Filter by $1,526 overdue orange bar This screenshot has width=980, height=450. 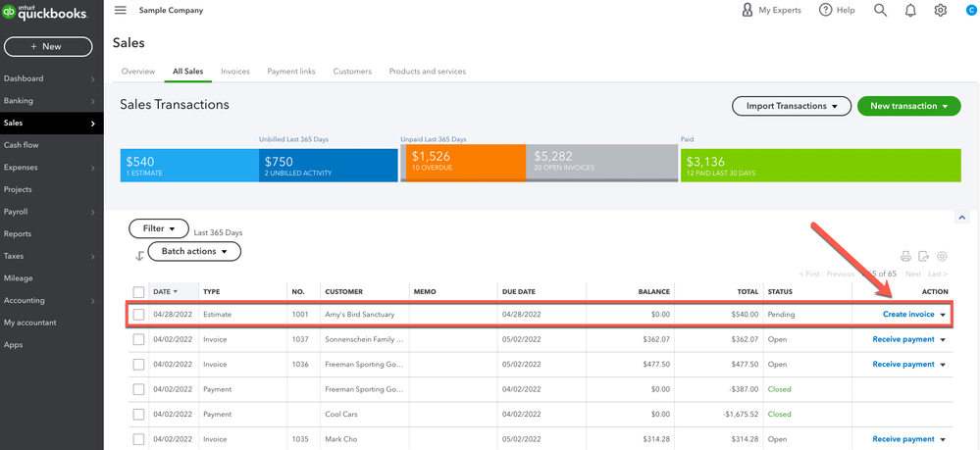pyautogui.click(x=466, y=163)
